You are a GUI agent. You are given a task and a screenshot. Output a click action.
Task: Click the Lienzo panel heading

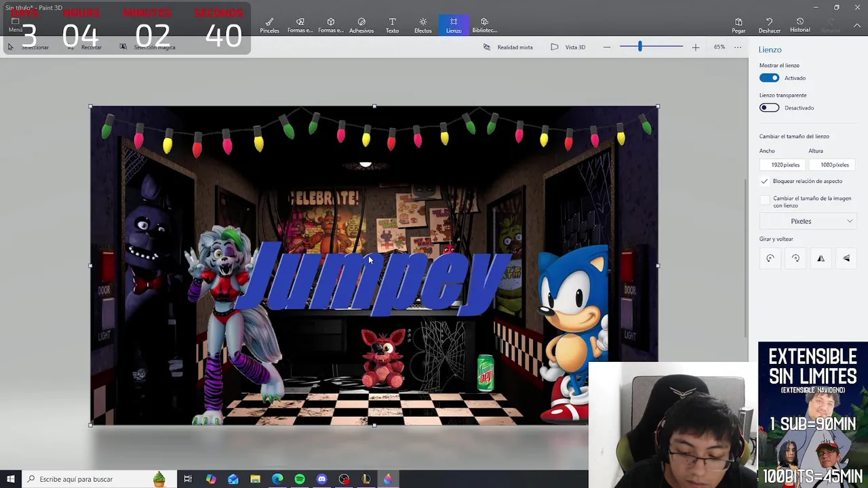(x=770, y=49)
